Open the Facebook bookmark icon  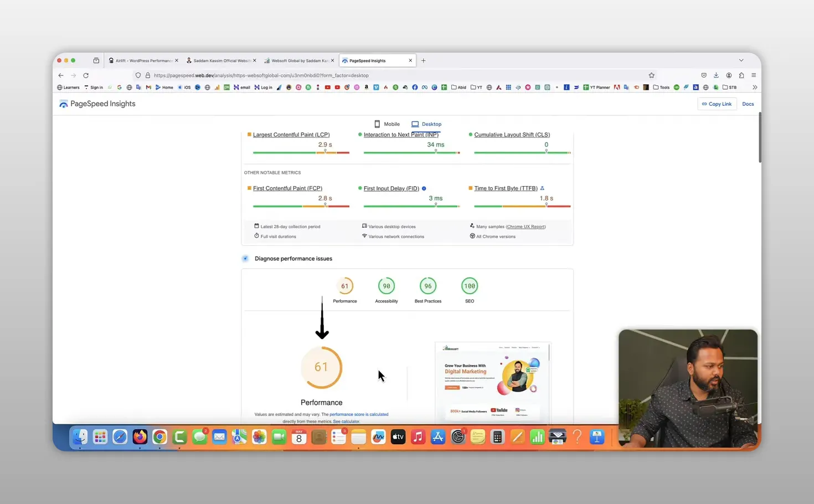(x=415, y=88)
